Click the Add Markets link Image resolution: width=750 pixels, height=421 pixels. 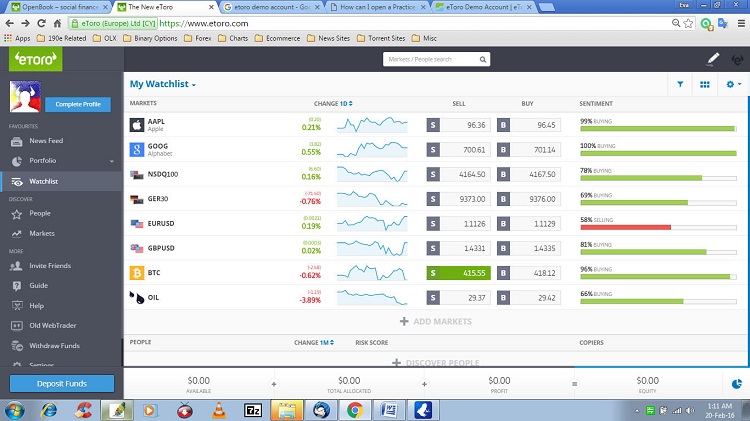(436, 321)
